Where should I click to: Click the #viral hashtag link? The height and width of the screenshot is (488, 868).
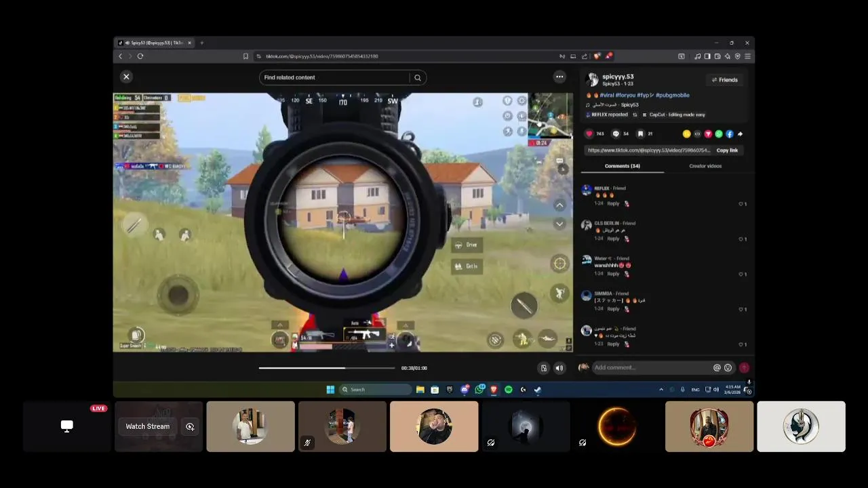coord(607,96)
